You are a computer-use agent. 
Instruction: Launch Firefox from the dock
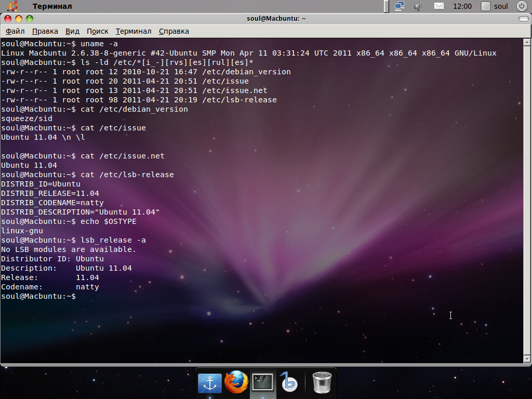[236, 382]
